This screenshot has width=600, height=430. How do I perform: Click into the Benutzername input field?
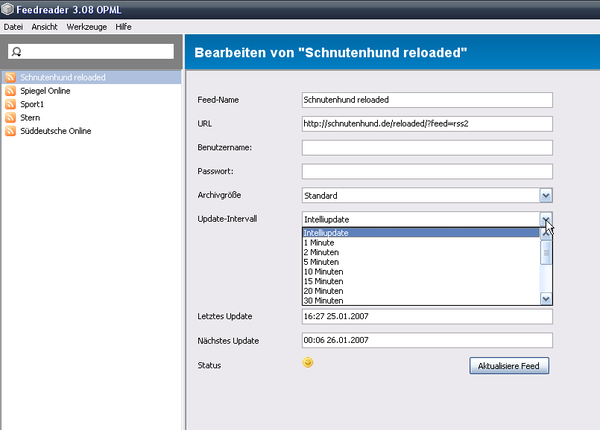point(426,148)
